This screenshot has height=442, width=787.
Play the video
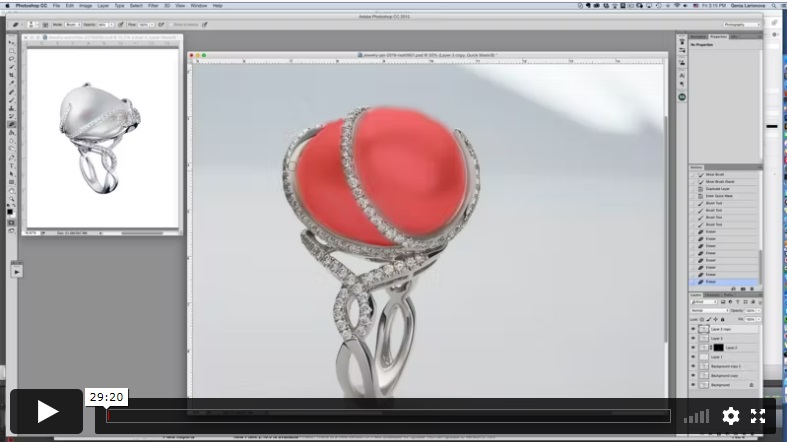click(x=47, y=411)
